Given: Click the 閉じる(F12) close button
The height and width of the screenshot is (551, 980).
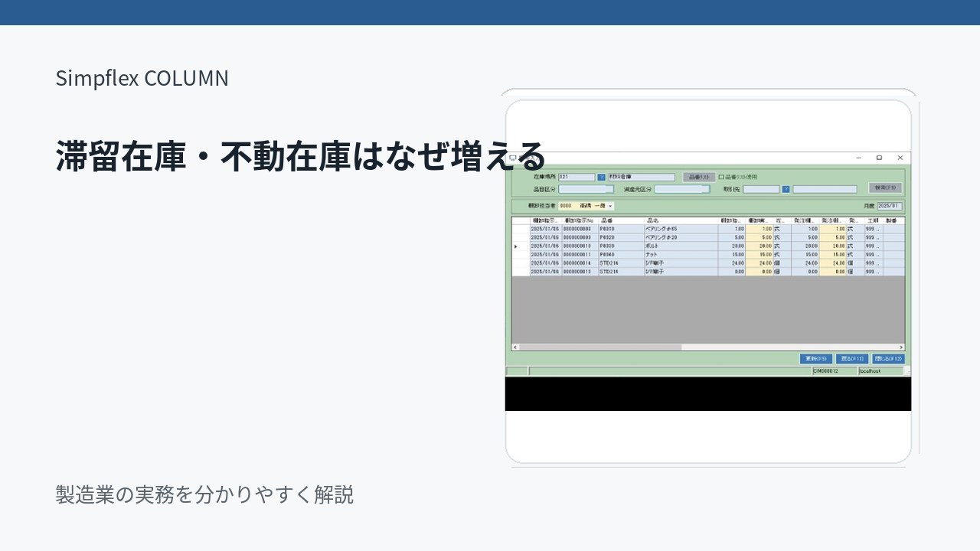Looking at the screenshot, I should tap(888, 359).
